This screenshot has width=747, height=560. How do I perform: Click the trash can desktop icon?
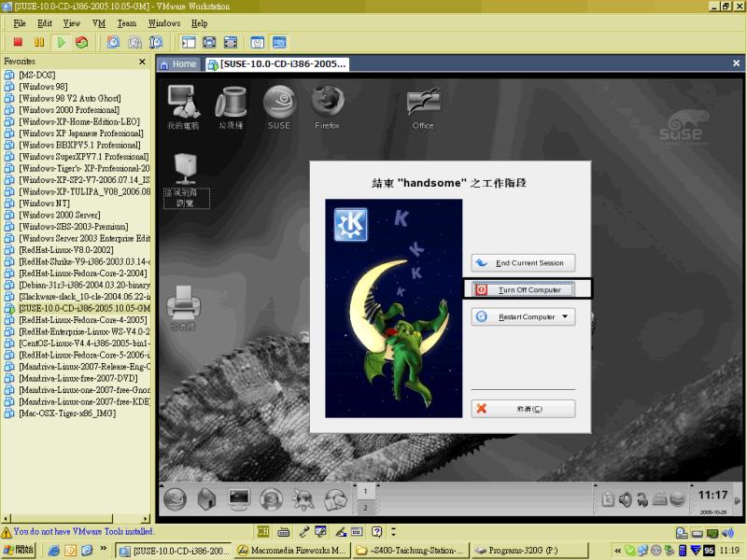231,107
